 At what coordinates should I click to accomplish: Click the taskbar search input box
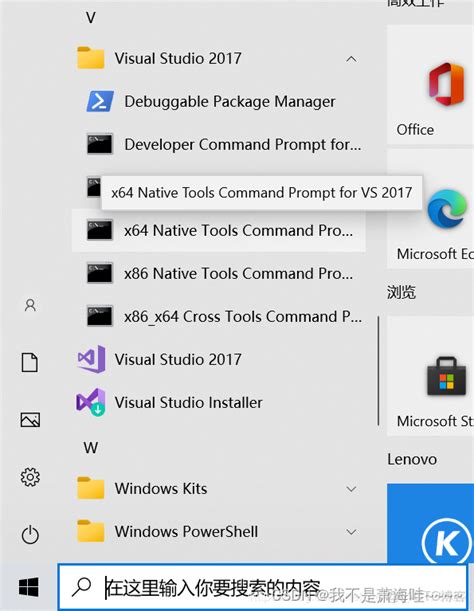tap(262, 587)
